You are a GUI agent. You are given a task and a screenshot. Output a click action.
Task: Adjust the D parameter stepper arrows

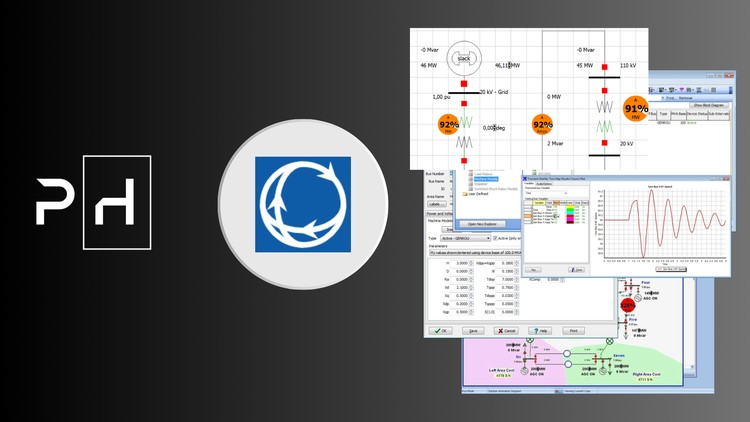click(471, 271)
